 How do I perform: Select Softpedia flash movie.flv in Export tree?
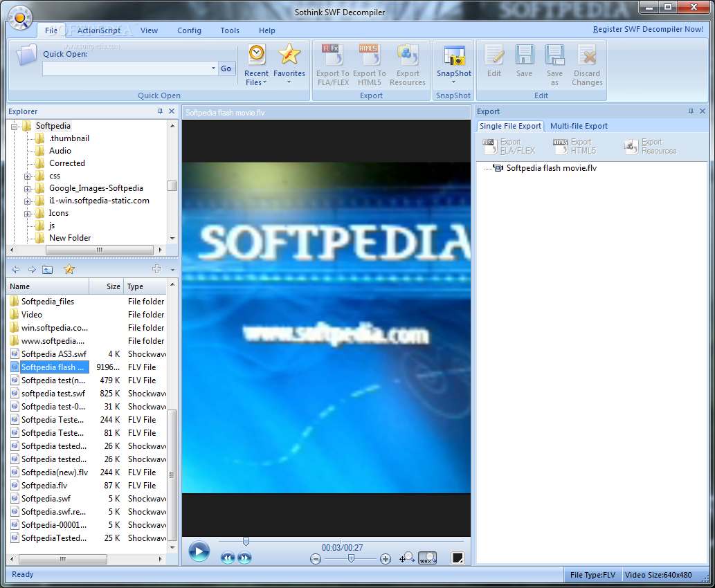(x=551, y=168)
